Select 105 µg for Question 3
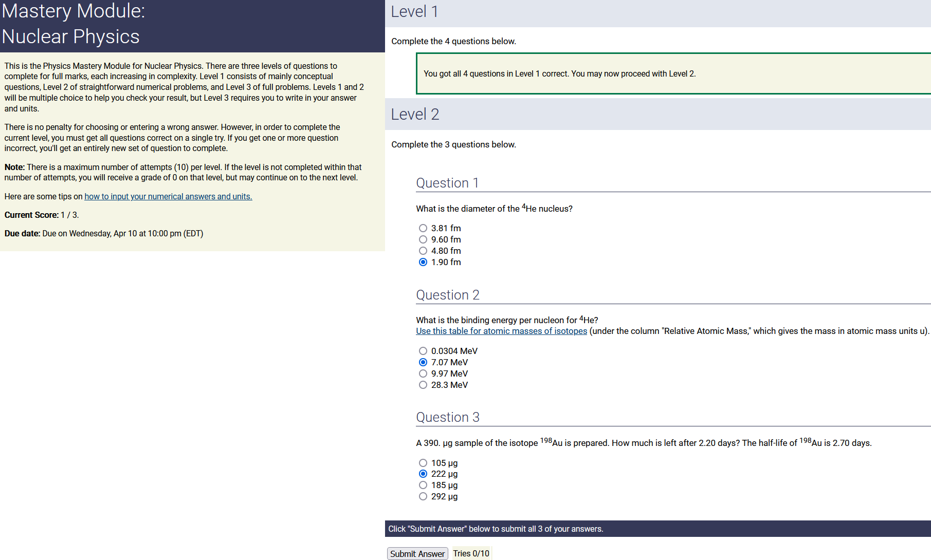 coord(423,463)
